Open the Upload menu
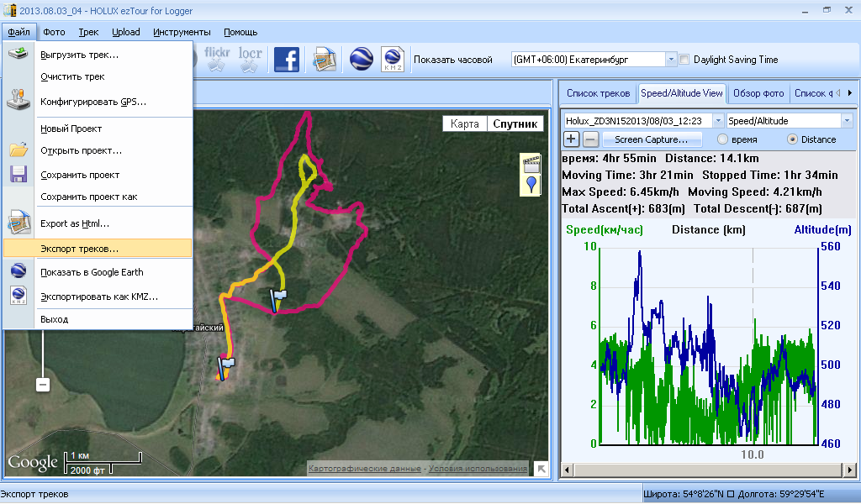Image resolution: width=861 pixels, height=504 pixels. [x=126, y=32]
